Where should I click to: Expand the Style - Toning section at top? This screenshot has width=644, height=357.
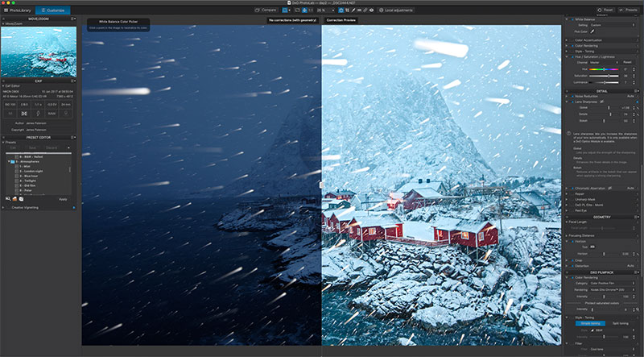tap(567, 51)
